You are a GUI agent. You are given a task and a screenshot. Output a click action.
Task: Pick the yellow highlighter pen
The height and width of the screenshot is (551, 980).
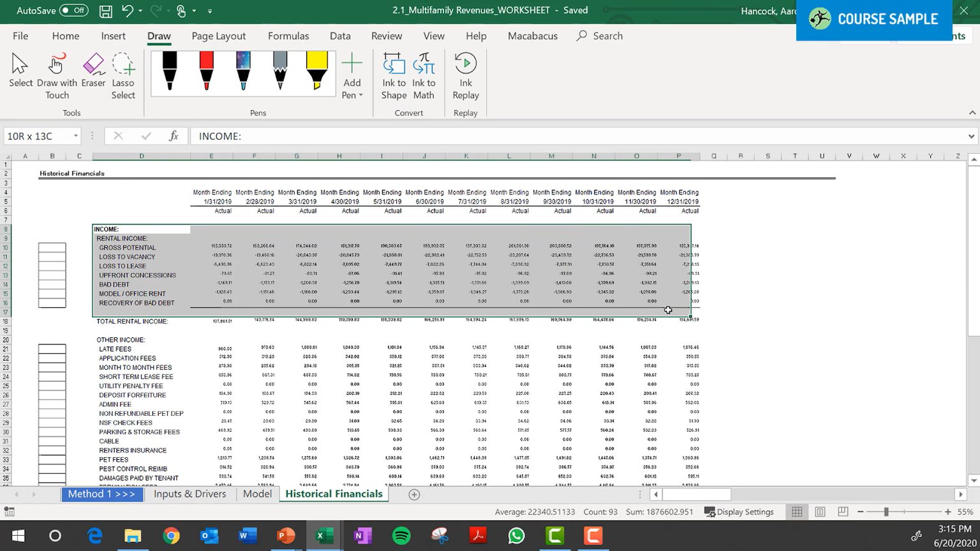click(x=316, y=71)
